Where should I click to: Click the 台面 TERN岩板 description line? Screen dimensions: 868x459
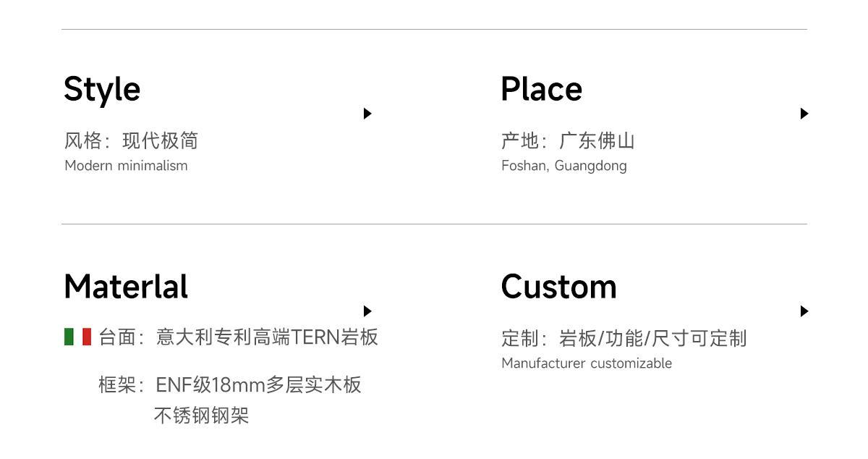[x=239, y=337]
